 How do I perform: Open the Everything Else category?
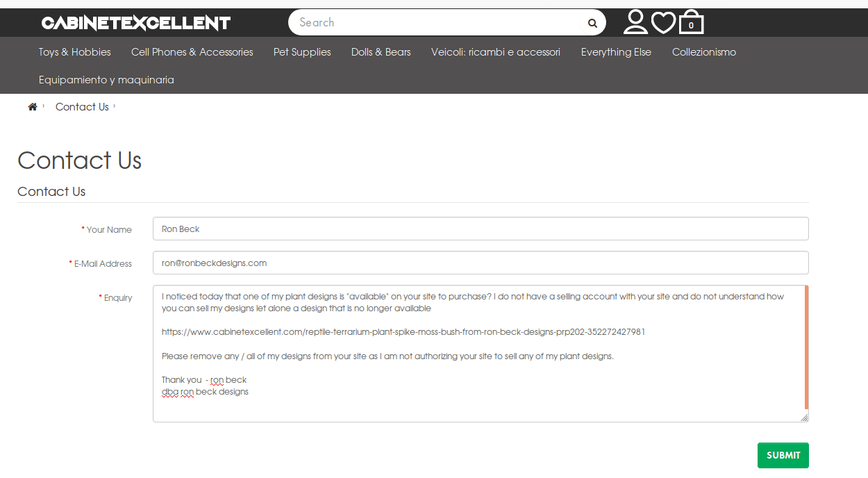616,52
